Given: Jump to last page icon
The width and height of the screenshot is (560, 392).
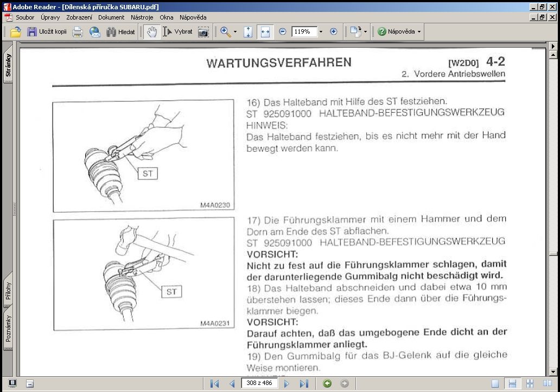Looking at the screenshot, I should pyautogui.click(x=304, y=383).
